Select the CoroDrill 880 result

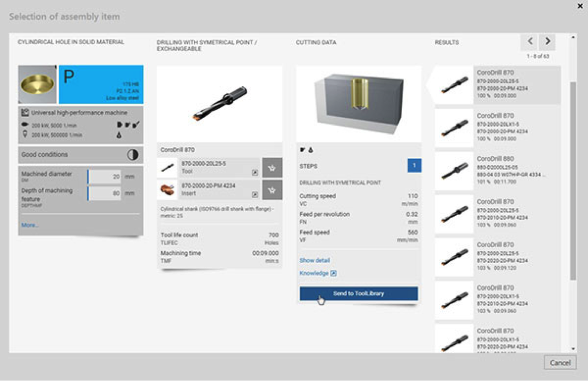tap(498, 171)
